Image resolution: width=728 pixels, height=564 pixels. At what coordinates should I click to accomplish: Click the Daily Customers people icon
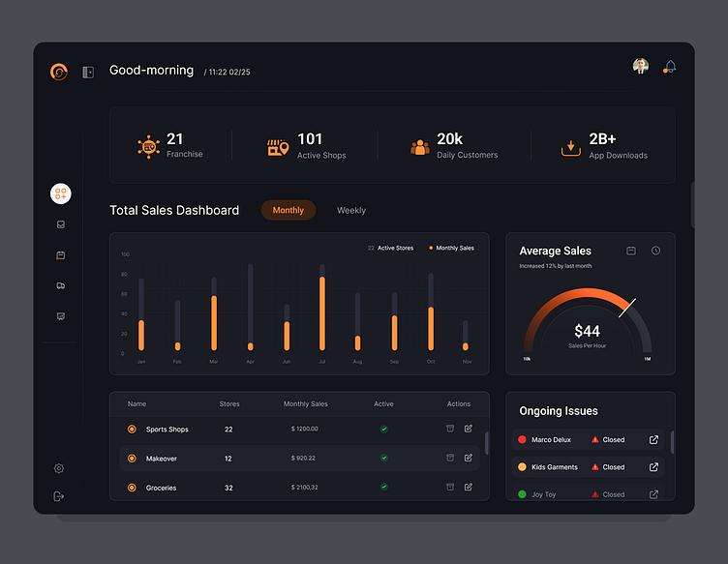point(420,147)
